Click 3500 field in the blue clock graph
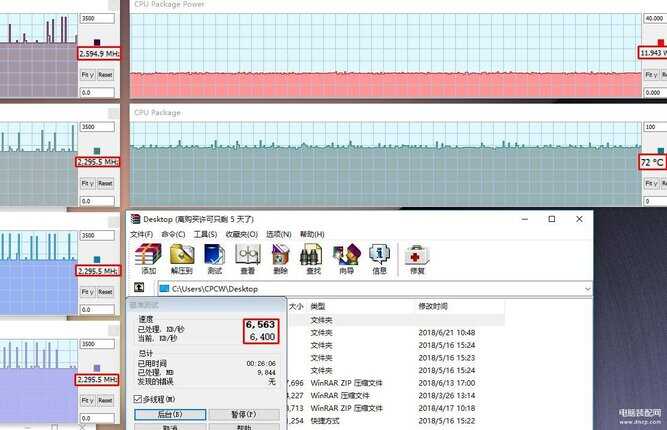 coord(97,236)
